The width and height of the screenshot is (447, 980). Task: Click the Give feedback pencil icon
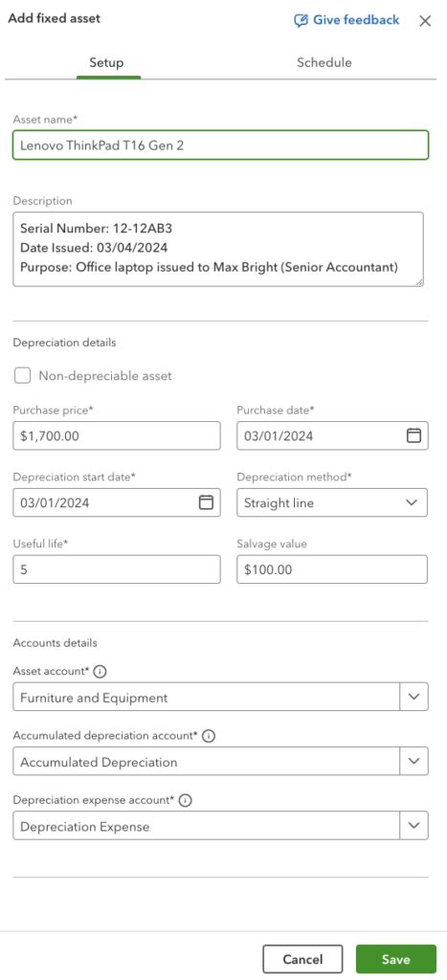coord(301,21)
